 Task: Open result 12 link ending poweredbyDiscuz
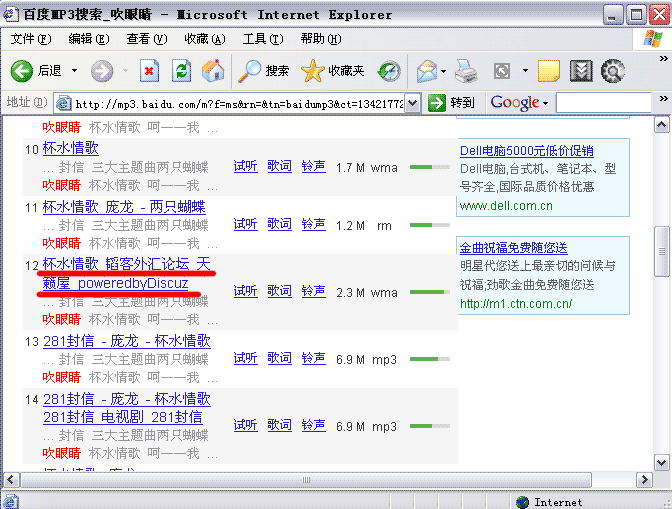click(x=127, y=273)
